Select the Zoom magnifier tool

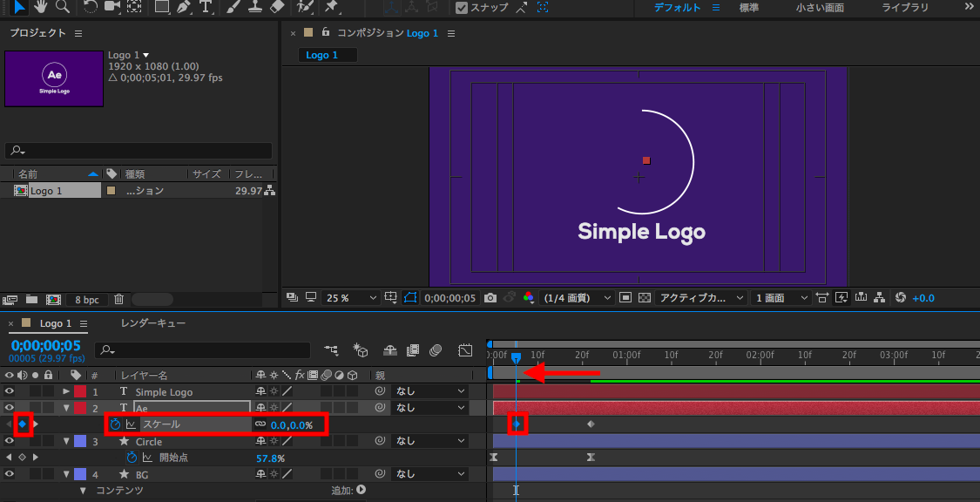tap(63, 7)
